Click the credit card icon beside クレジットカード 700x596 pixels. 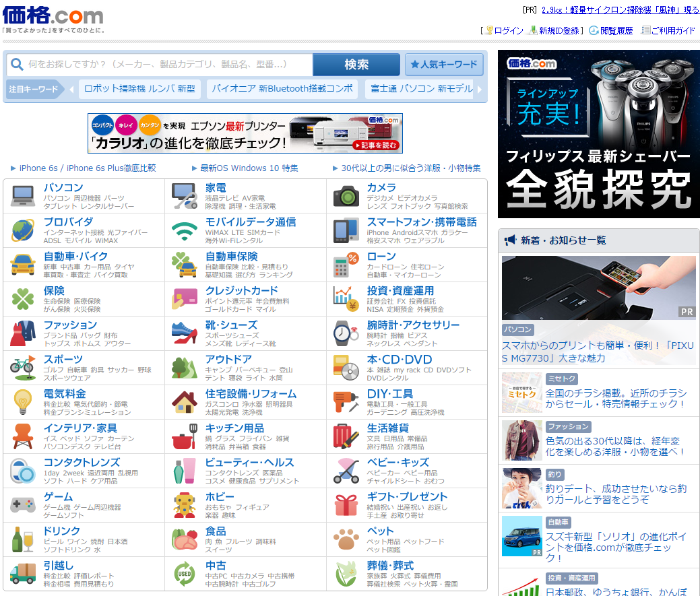(185, 299)
